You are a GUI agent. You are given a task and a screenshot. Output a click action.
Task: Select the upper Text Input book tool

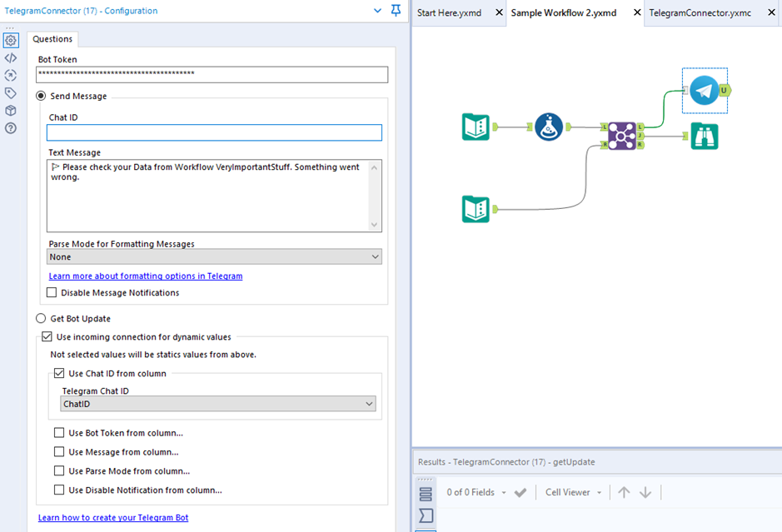click(476, 127)
